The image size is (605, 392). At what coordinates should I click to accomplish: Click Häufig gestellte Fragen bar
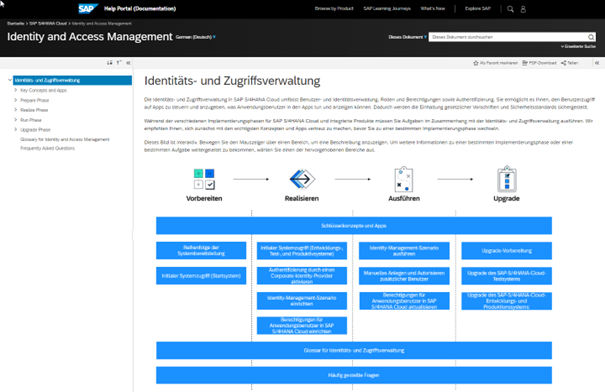(354, 375)
